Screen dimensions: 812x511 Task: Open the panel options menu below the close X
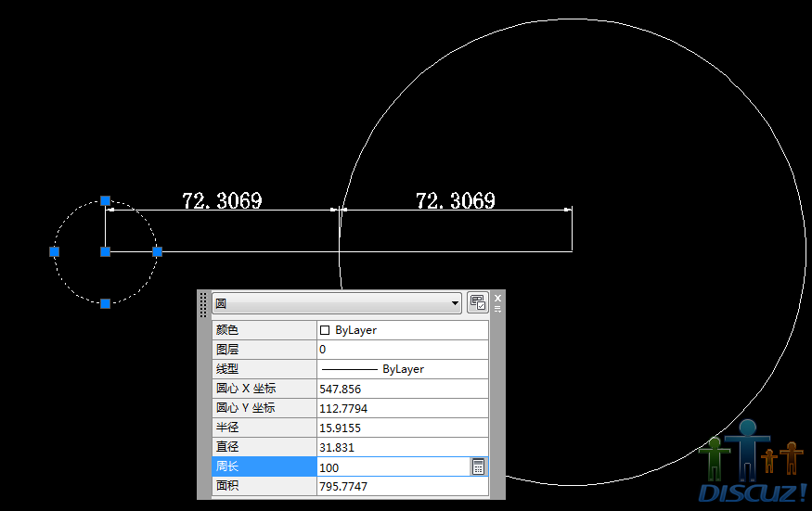[497, 309]
